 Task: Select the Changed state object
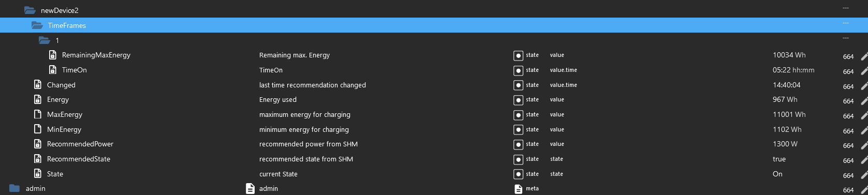[61, 85]
